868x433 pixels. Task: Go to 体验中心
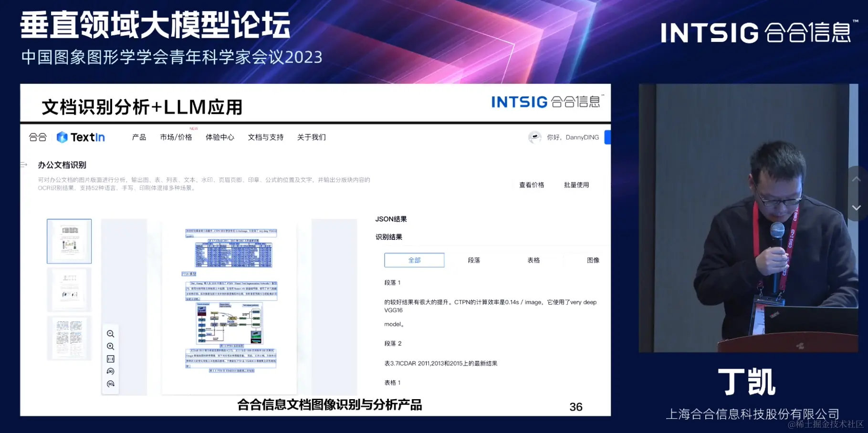[220, 137]
